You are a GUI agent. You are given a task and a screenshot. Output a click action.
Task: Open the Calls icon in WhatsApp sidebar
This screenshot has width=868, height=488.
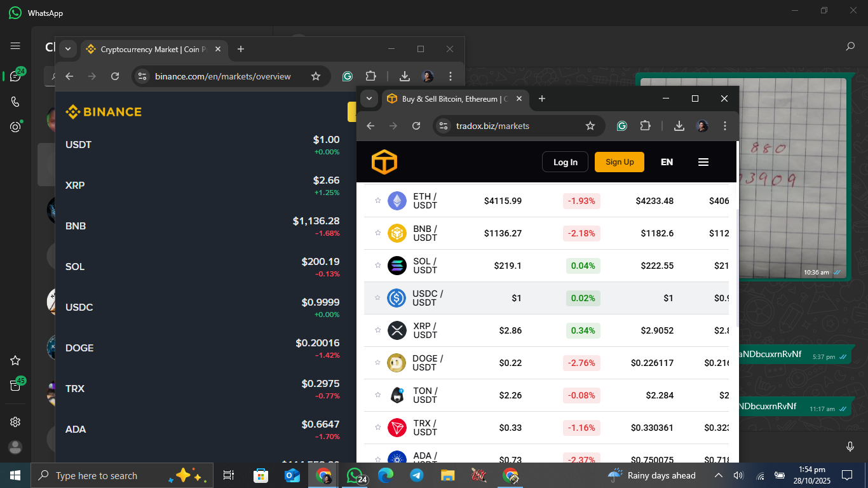click(15, 102)
